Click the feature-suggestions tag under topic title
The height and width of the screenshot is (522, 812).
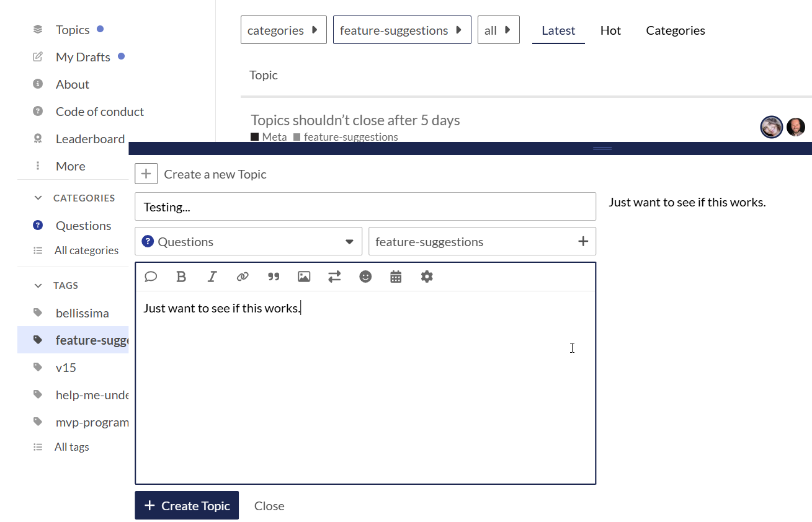(x=346, y=136)
